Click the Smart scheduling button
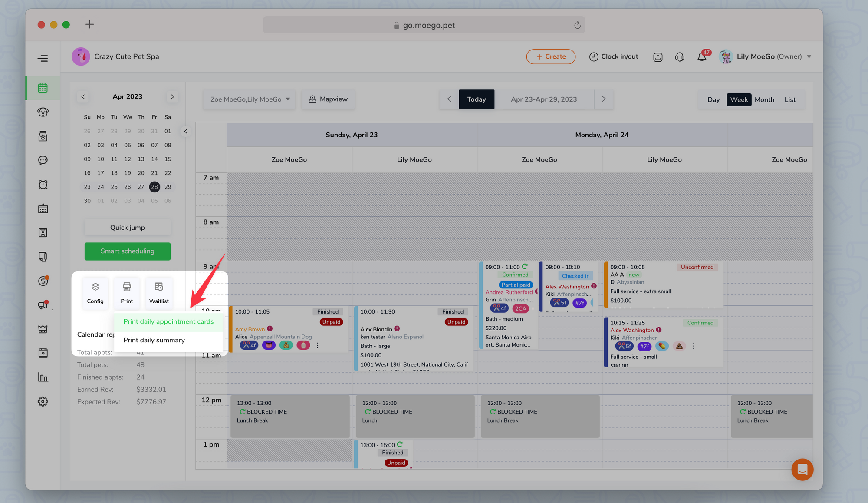 point(127,251)
